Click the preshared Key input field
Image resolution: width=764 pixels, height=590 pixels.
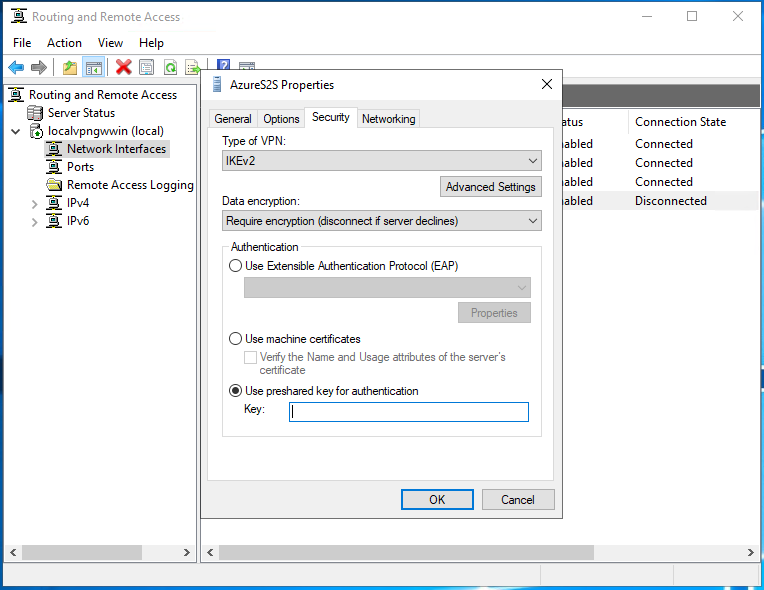point(409,412)
